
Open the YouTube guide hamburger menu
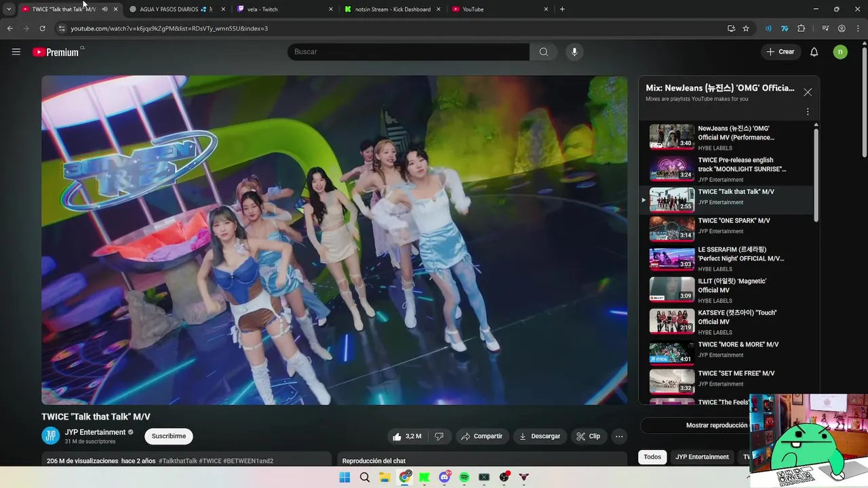(x=16, y=52)
